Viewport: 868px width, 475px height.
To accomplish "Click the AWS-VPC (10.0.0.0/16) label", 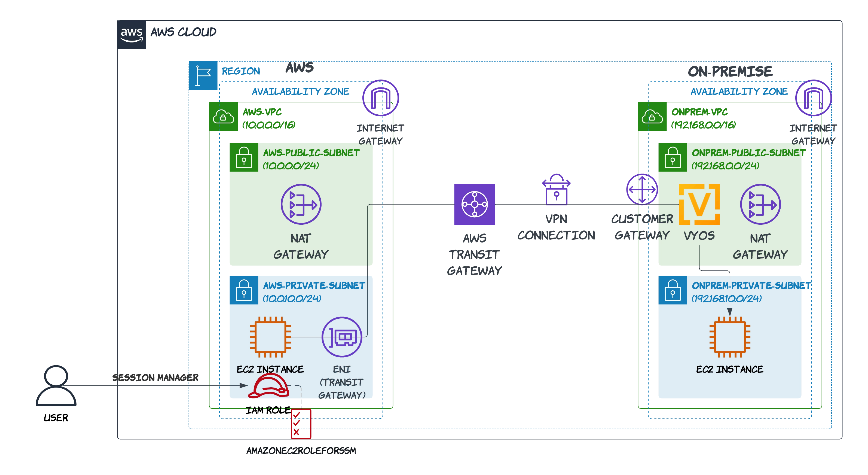I will click(268, 118).
